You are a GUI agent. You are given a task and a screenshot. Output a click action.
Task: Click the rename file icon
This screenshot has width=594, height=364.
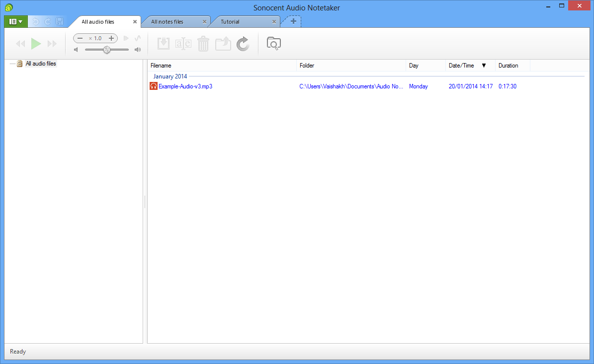point(183,43)
